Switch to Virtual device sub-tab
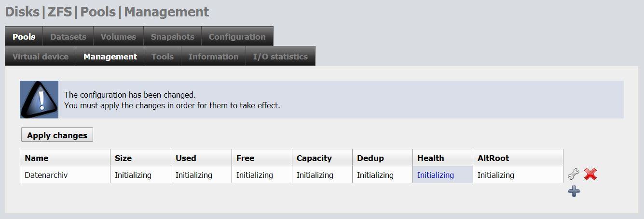 tap(41, 57)
